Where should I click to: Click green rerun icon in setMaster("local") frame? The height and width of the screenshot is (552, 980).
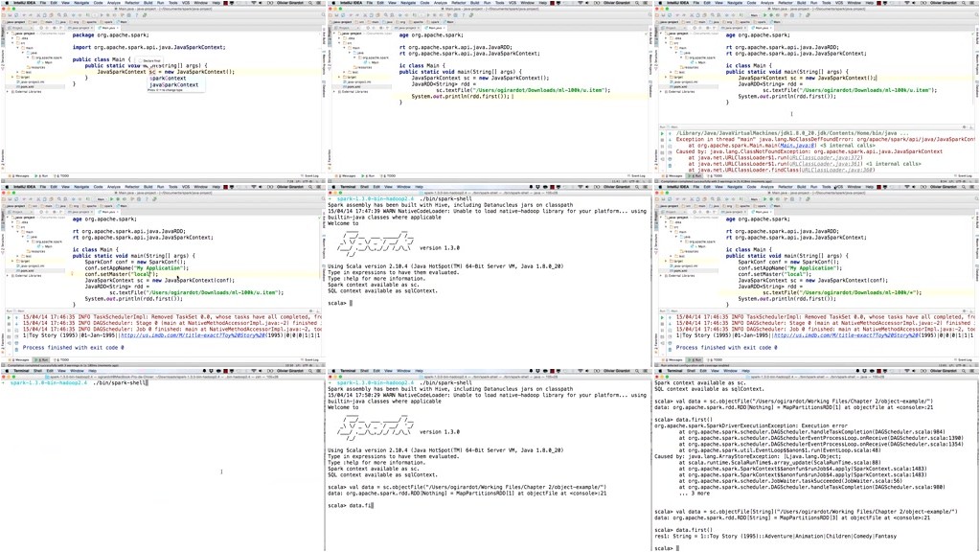(9, 317)
